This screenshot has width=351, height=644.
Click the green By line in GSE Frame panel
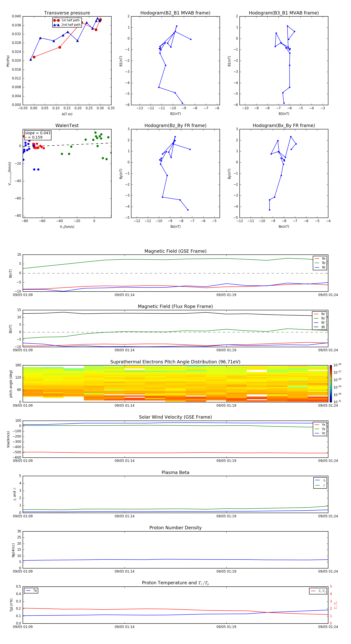(x=175, y=259)
